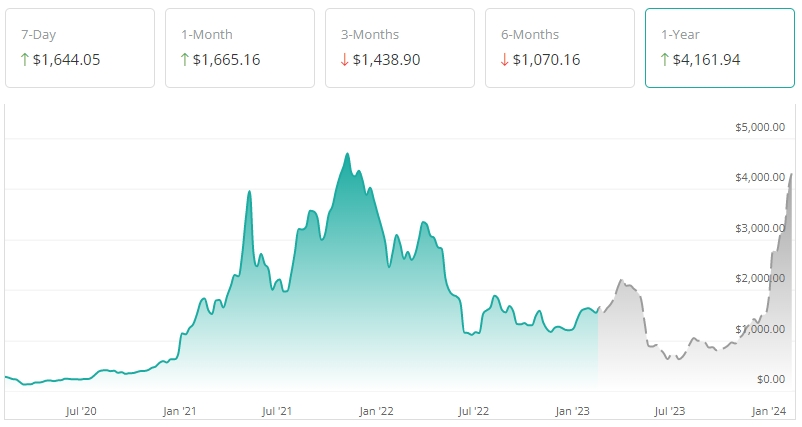Click the red down arrow in 6-Months card
This screenshot has width=802, height=427.
[x=506, y=60]
